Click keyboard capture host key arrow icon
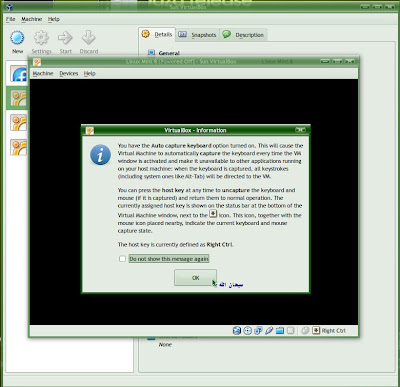 coord(316,331)
